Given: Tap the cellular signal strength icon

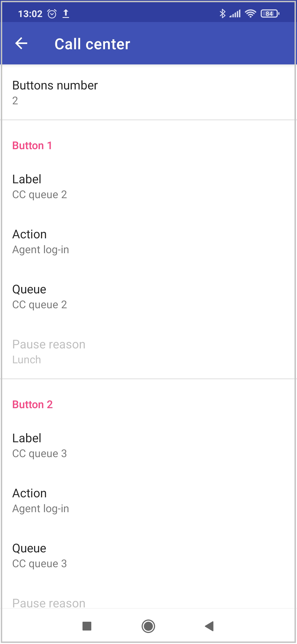Looking at the screenshot, I should pyautogui.click(x=235, y=13).
